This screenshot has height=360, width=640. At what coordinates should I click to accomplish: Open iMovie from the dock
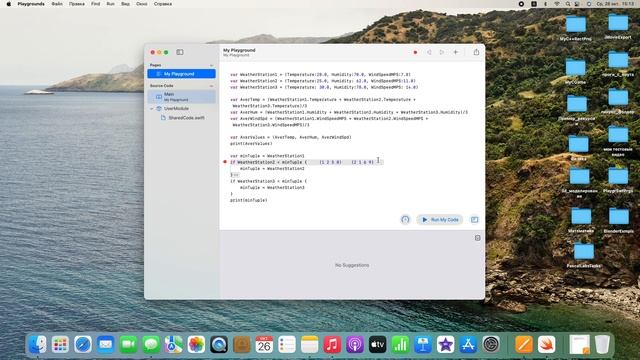click(445, 344)
